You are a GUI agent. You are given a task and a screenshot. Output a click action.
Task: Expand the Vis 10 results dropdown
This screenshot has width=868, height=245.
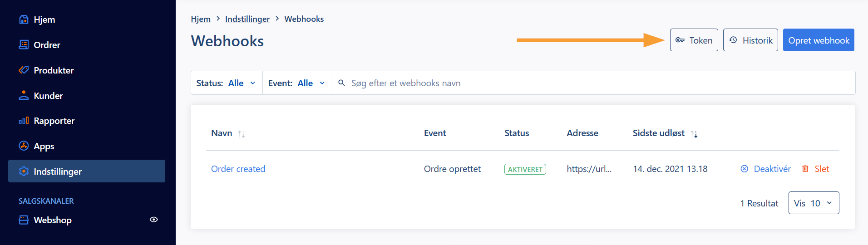(814, 203)
